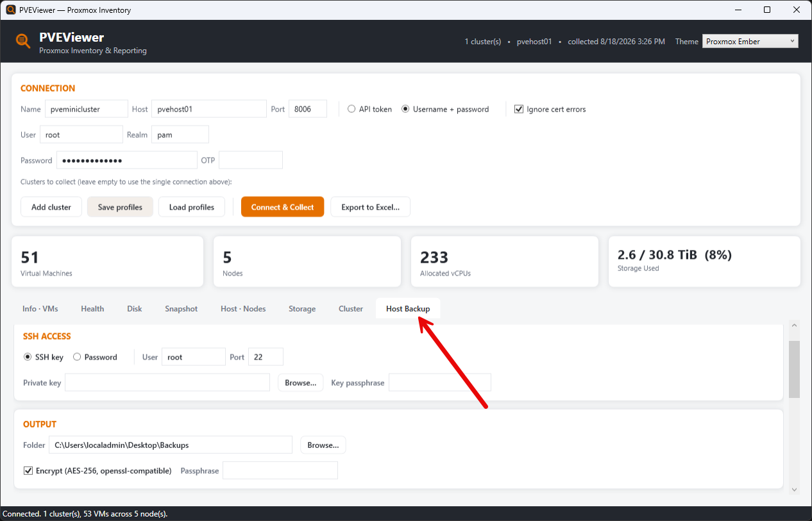Browse for the SSH private key
This screenshot has height=521, width=812.
(x=301, y=383)
